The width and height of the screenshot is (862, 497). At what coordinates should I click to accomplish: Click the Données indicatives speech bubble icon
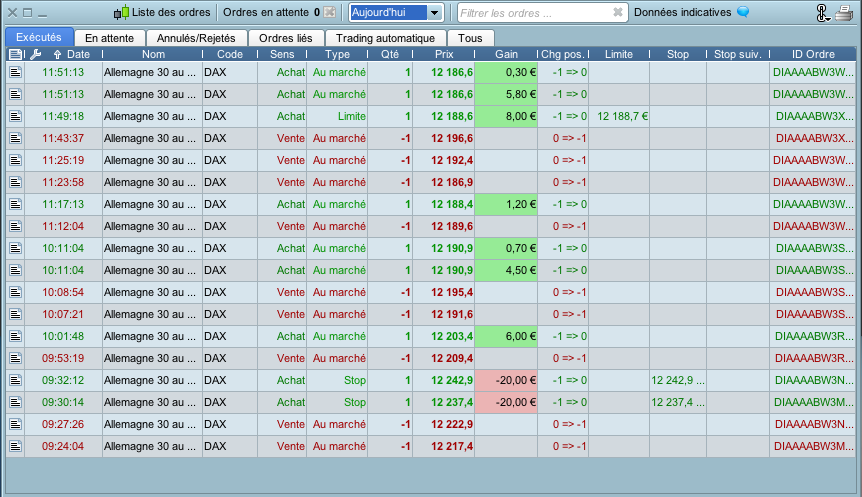(743, 13)
